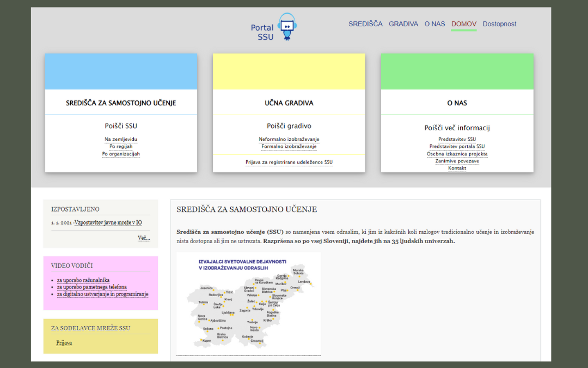Click 'Vzpostavitev javne mreže v IO' news
Screen dimensions: 588x368
108,222
